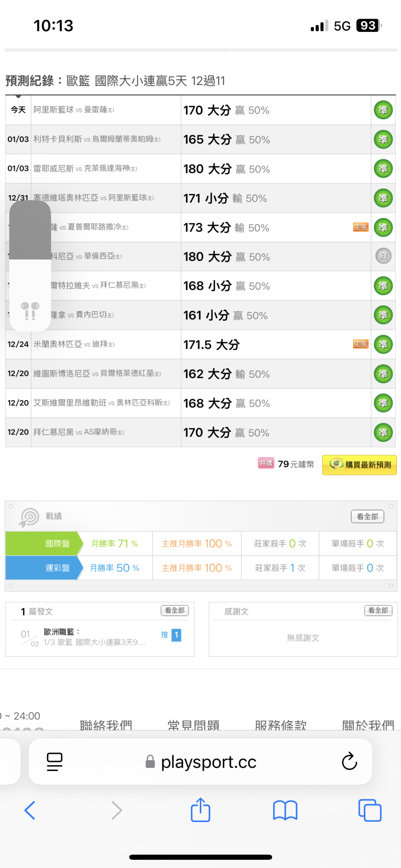Open the 聯絡我們 footer link
Image resolution: width=401 pixels, height=868 pixels.
(106, 725)
